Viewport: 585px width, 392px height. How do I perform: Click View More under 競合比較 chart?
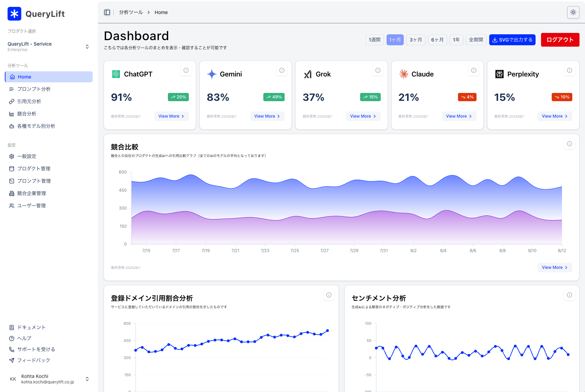[555, 268]
